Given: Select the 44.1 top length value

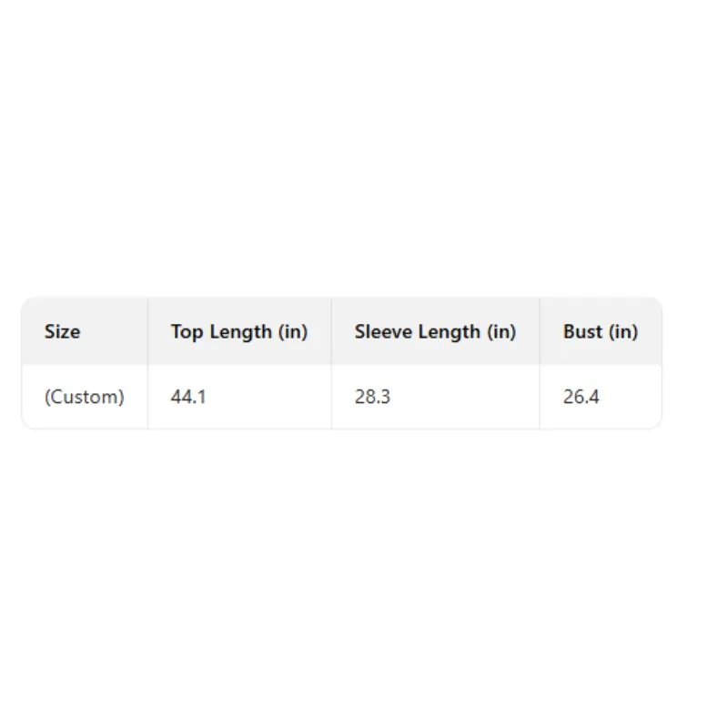Looking at the screenshot, I should click(x=188, y=397).
